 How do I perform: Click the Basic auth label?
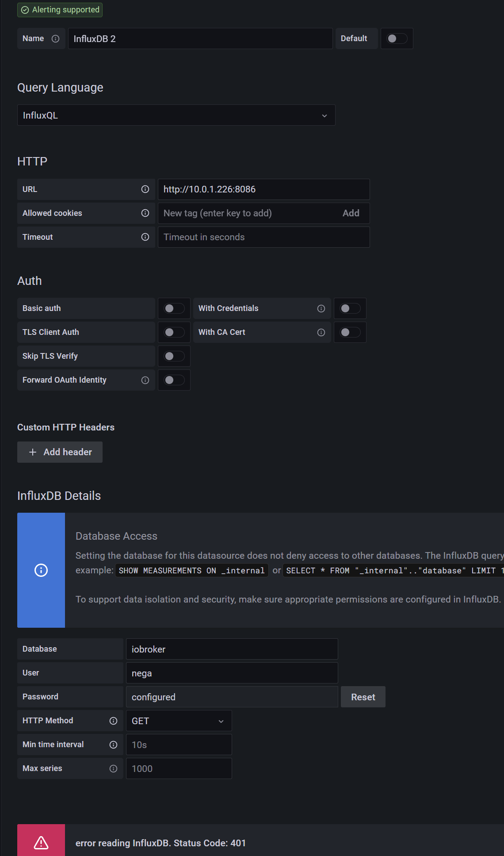click(42, 308)
